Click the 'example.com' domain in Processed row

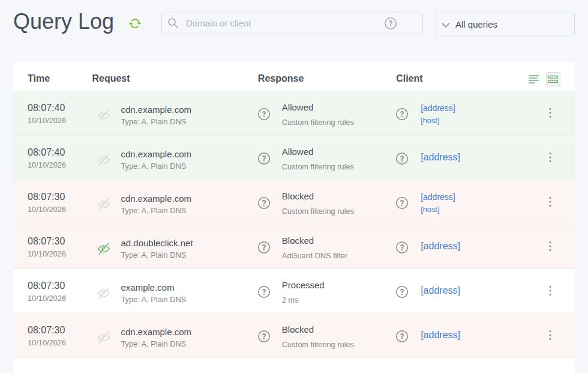pos(148,288)
